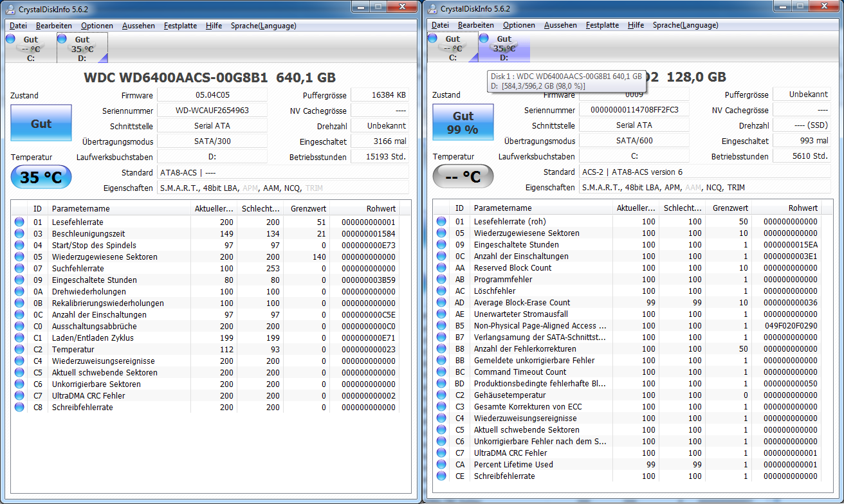Open Sprache(Language) menu in right window
Screen dimensions: 844x504
(686, 26)
